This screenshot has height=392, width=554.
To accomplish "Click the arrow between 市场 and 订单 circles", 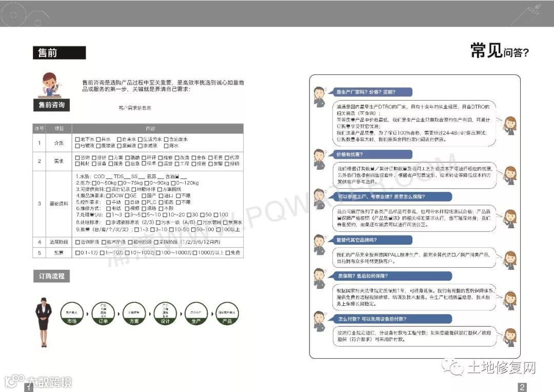I will pyautogui.click(x=88, y=313).
